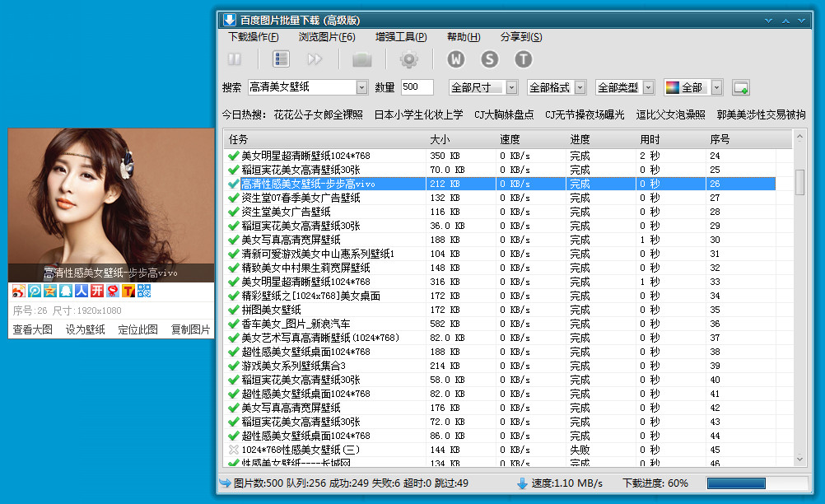The image size is (825, 504).
Task: Click the 查看大图 link
Action: pos(33,329)
